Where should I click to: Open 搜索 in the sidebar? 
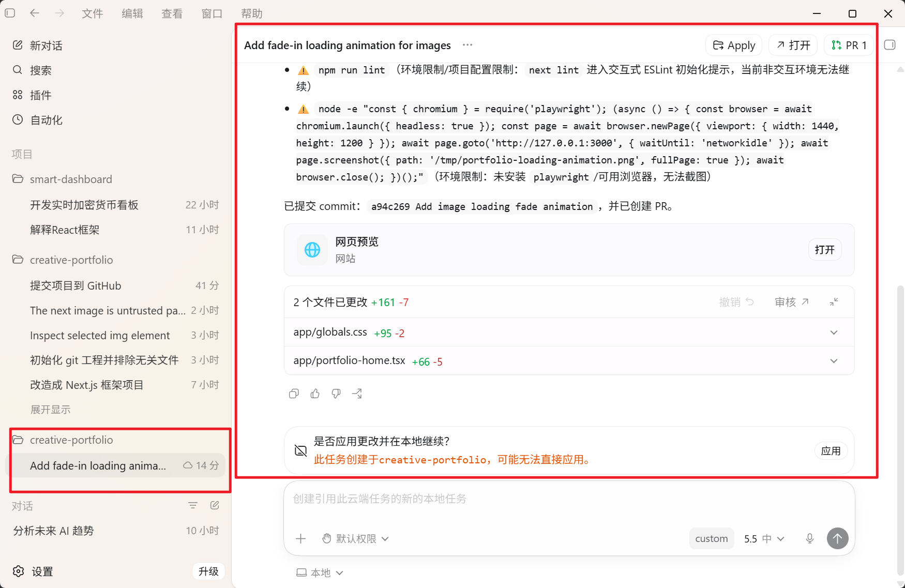pos(116,70)
